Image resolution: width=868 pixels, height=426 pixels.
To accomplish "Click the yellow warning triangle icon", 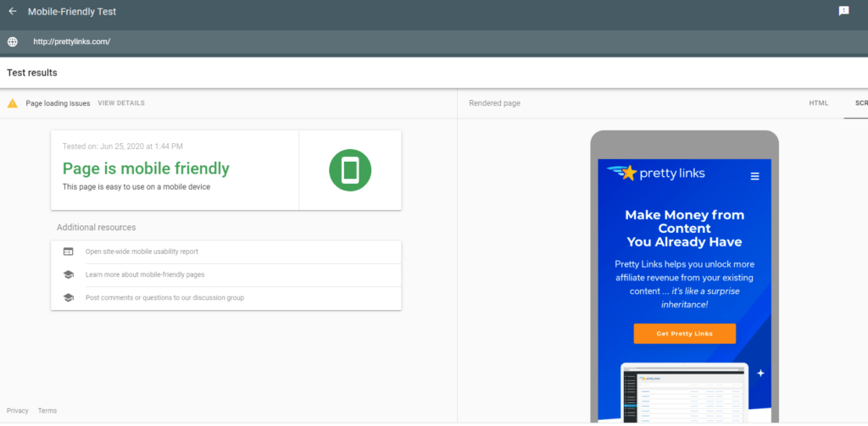I will coord(13,103).
